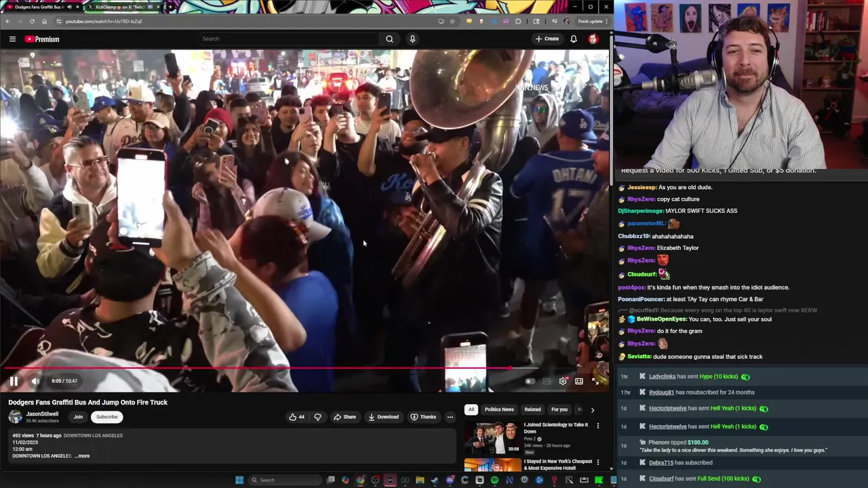Open Chrome from taskbar
The image size is (868, 488).
(360, 480)
